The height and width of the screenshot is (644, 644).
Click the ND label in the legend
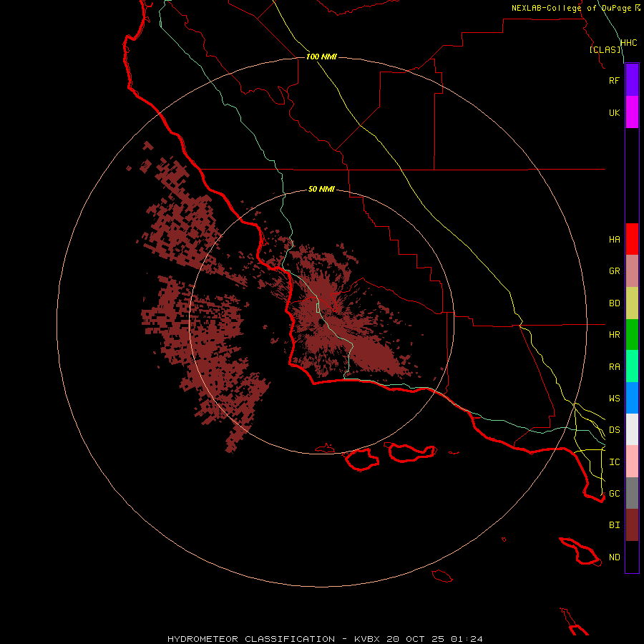[614, 557]
